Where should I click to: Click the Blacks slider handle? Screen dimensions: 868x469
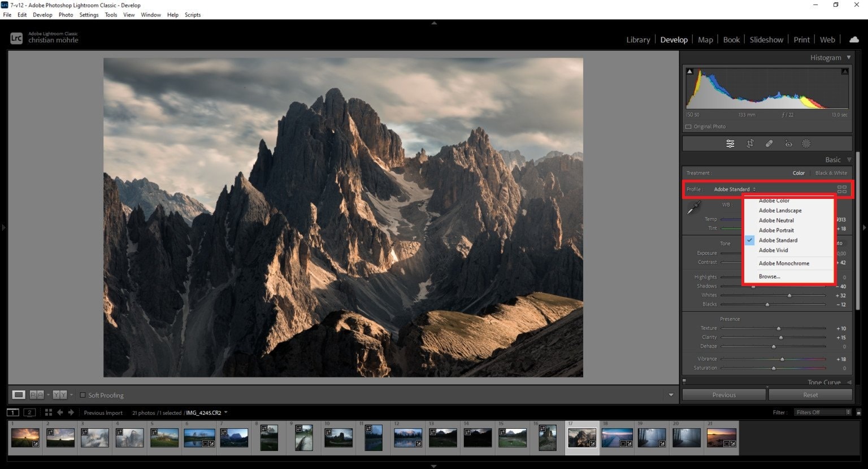[x=767, y=305]
